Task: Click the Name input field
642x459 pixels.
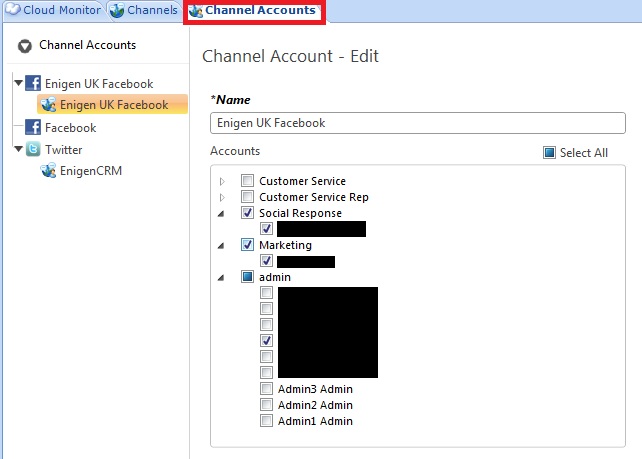Action: (418, 123)
